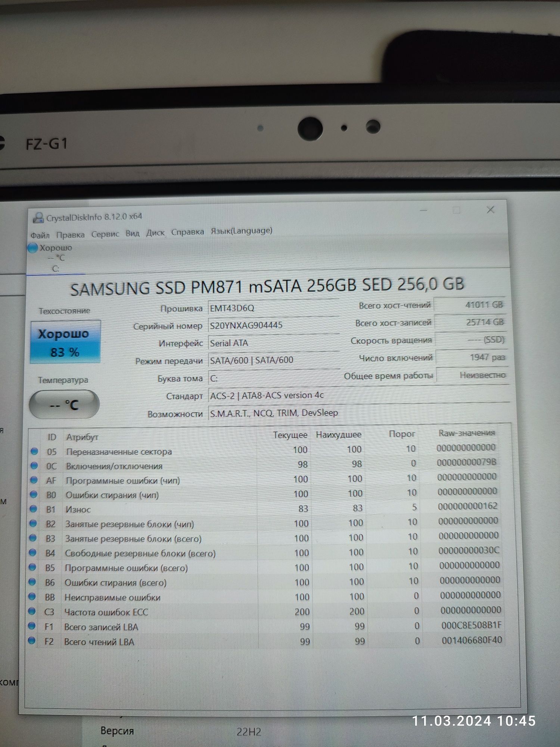Screen dimensions: 560x747
Task: Click the blue status dot for attribute 0C
Action: [x=34, y=466]
